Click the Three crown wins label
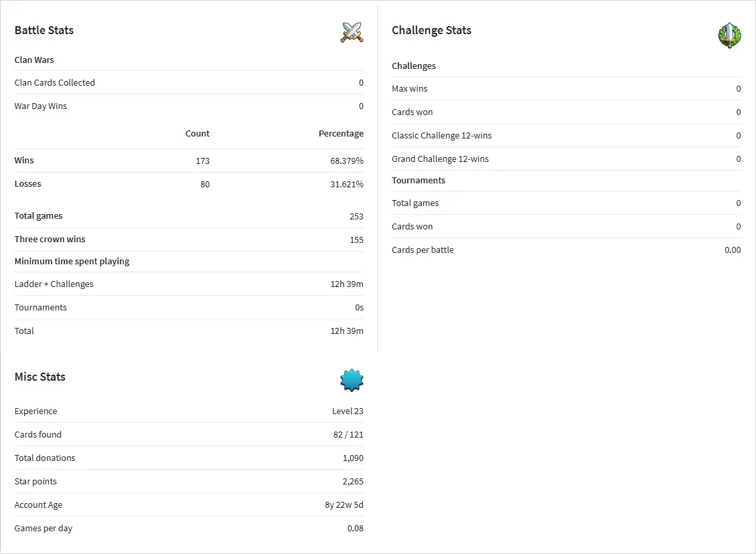 (50, 239)
